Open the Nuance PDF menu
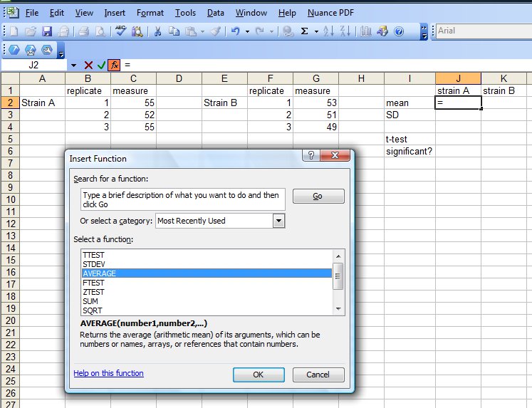Screen dimensions: 532x408 point(330,13)
